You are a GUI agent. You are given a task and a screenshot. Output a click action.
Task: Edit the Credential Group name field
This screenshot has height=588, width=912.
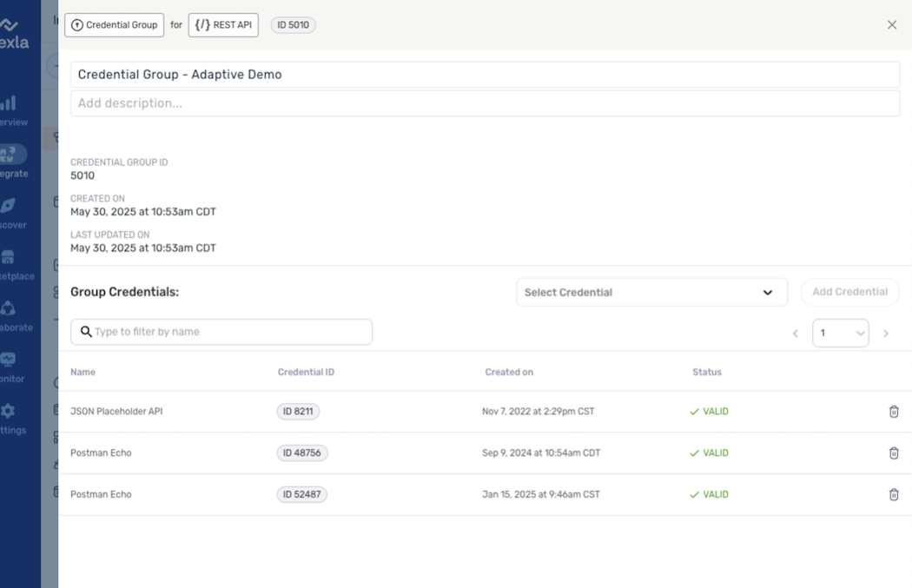(485, 75)
